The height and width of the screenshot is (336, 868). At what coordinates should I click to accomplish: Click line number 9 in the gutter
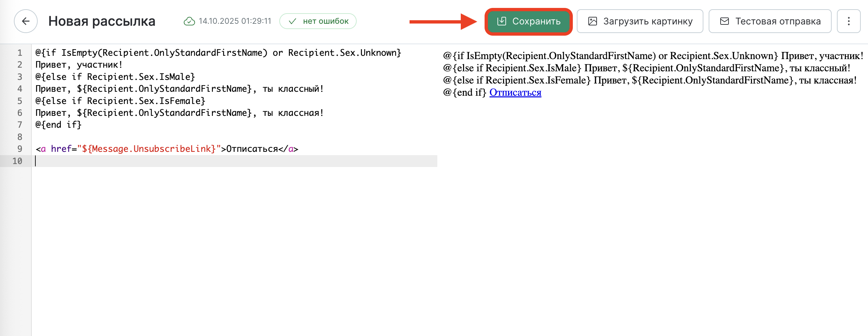point(20,149)
